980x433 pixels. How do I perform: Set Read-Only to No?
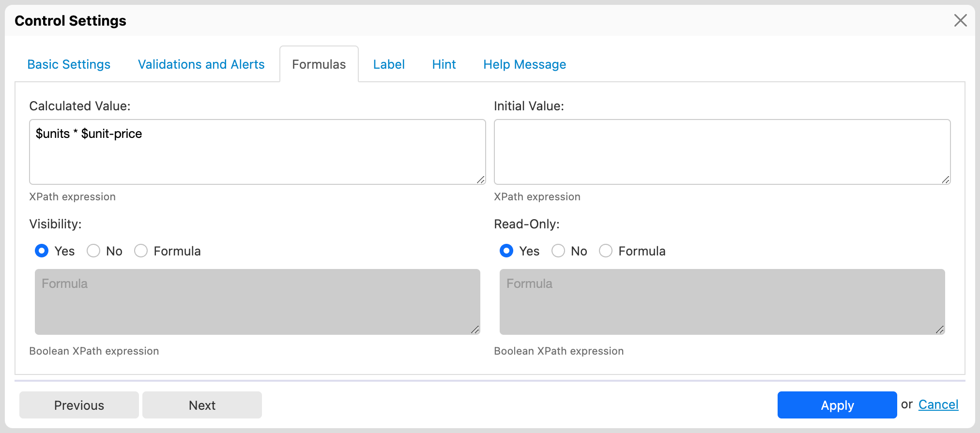coord(558,251)
